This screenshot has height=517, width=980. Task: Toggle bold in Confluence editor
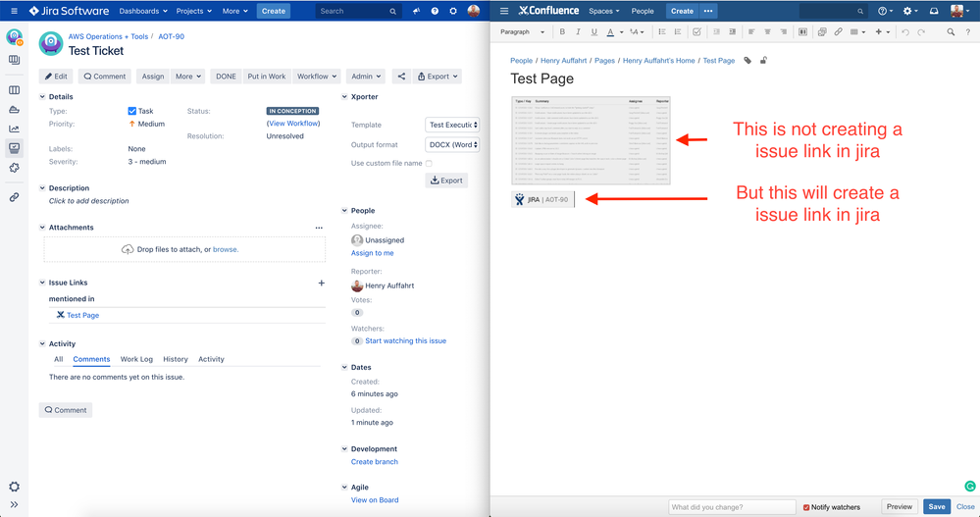point(562,31)
